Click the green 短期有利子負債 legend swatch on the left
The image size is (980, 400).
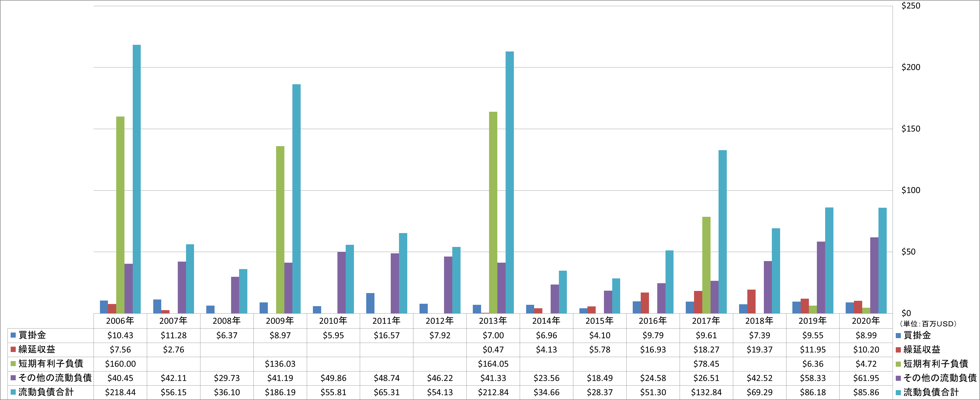[x=13, y=364]
